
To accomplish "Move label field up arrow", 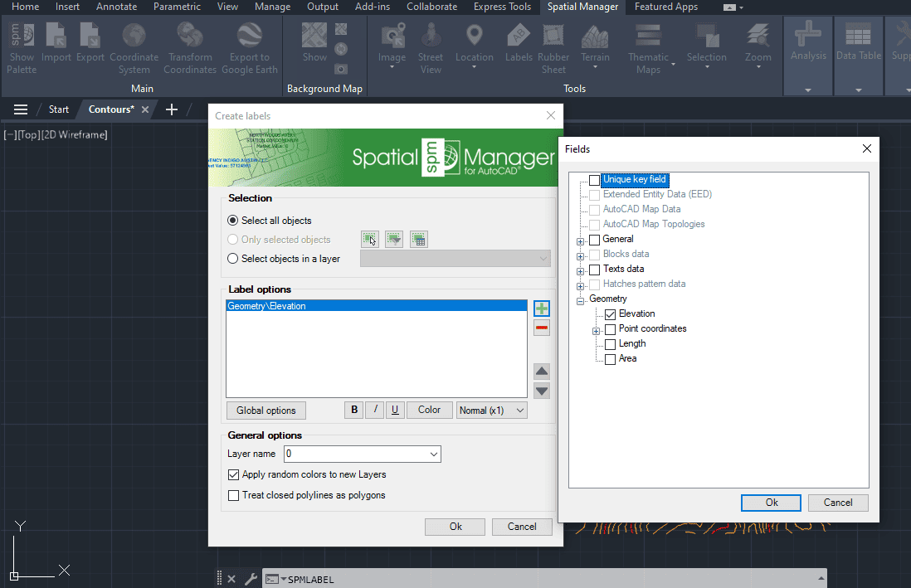I will point(542,372).
